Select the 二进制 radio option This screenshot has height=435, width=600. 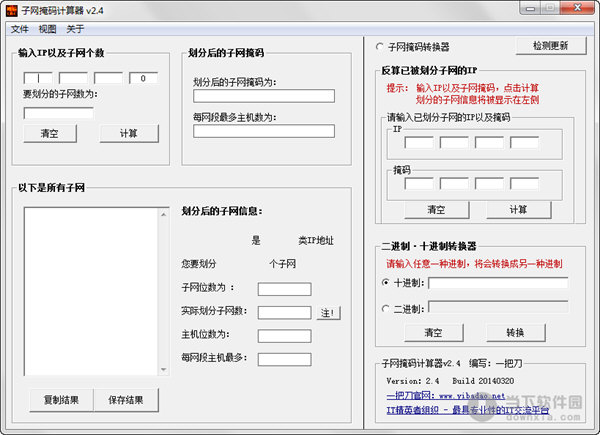tap(387, 309)
